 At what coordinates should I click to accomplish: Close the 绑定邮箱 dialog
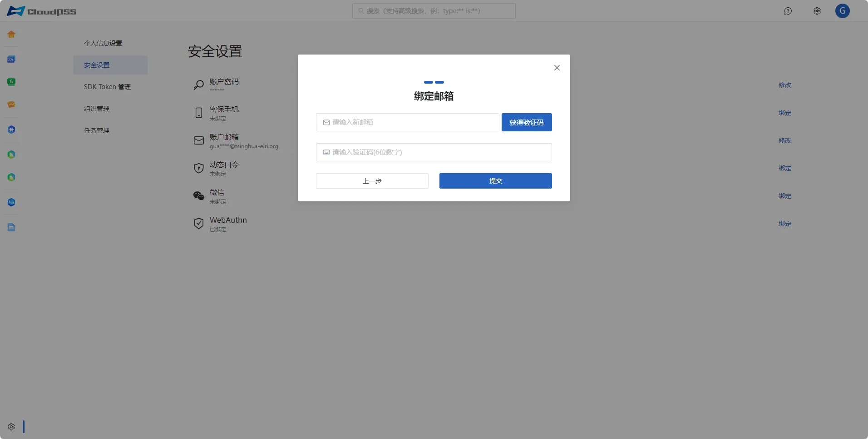(x=557, y=68)
